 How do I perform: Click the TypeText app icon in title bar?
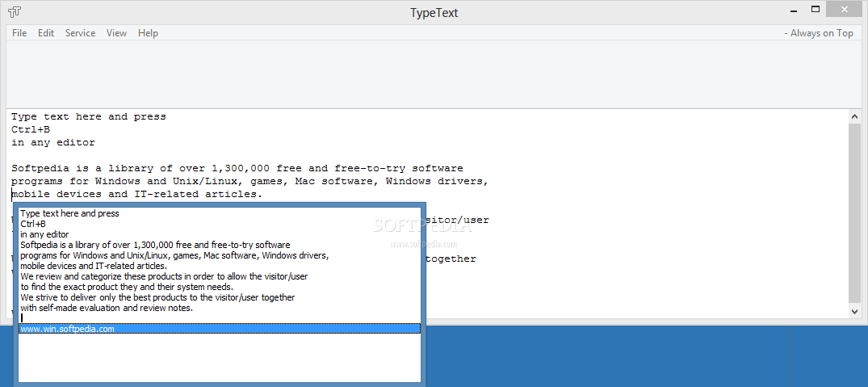15,11
